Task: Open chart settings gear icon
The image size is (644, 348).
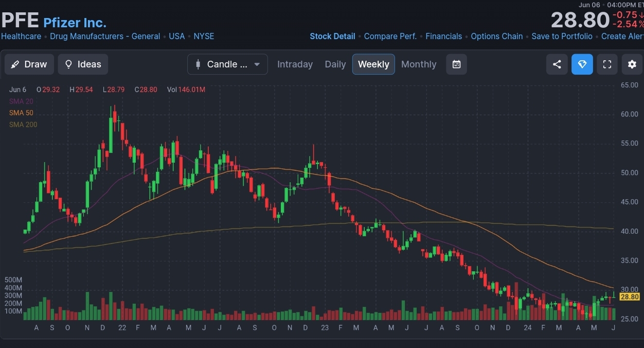Action: (x=632, y=64)
